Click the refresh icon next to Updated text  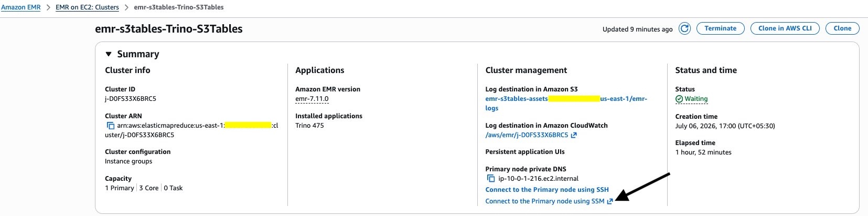pyautogui.click(x=684, y=28)
